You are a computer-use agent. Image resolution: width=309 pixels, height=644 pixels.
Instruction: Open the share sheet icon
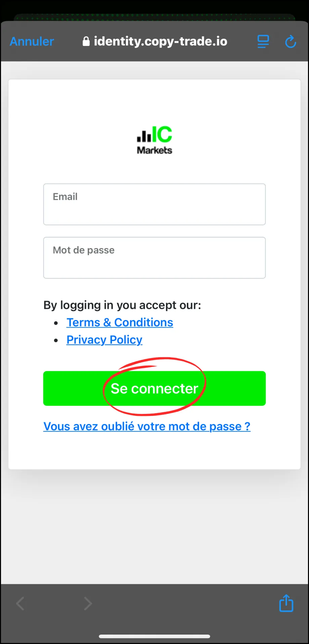coord(286,603)
